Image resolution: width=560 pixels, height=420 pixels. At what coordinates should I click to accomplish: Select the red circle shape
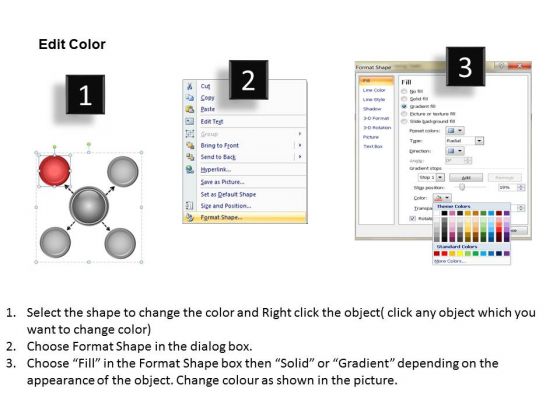pyautogui.click(x=54, y=170)
